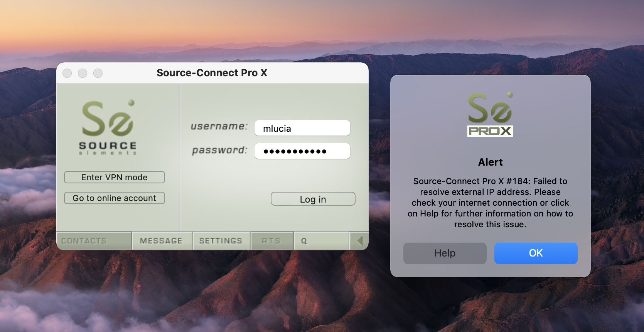Image resolution: width=644 pixels, height=332 pixels.
Task: Go to the SETTINGS tab
Action: 221,241
